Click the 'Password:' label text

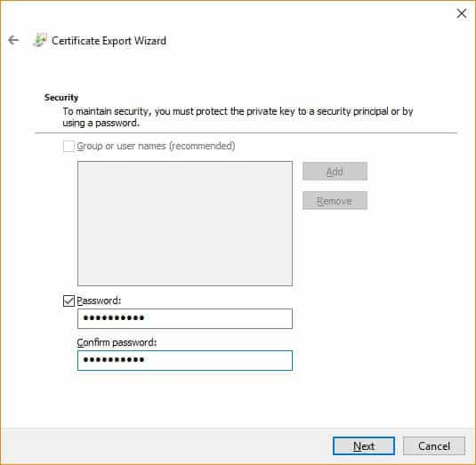[99, 301]
